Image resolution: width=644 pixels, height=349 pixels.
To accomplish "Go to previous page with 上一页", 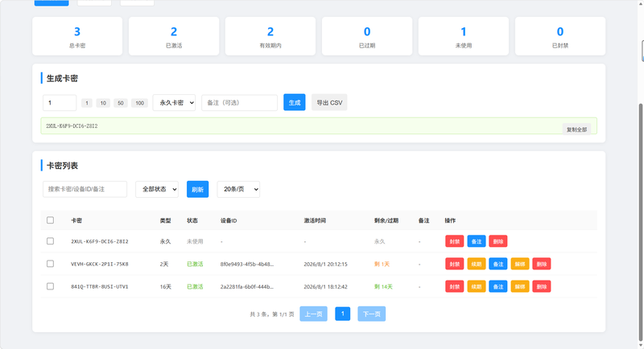I will click(x=313, y=314).
